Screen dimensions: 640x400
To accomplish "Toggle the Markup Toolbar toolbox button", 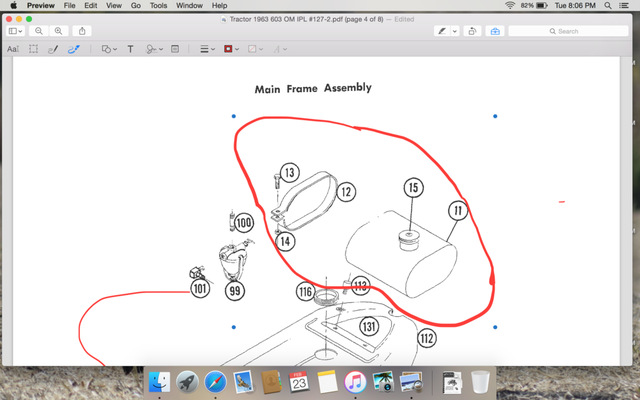I will 495,31.
